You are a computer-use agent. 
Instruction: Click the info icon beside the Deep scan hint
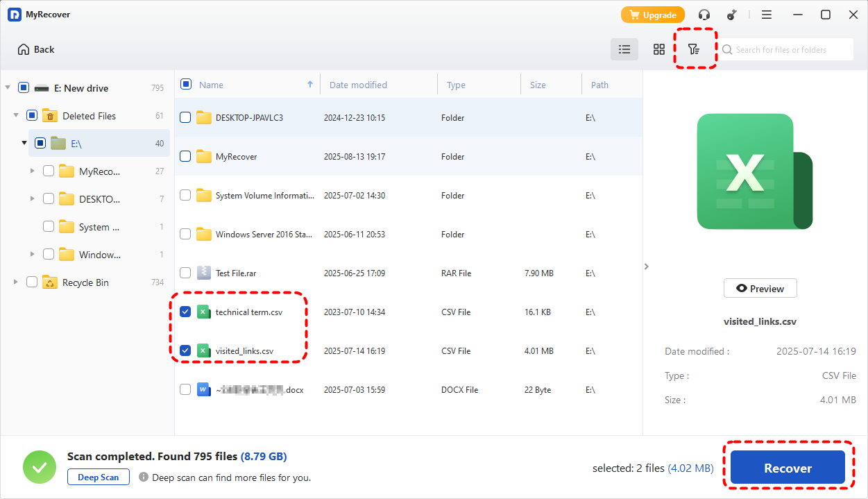pyautogui.click(x=144, y=477)
